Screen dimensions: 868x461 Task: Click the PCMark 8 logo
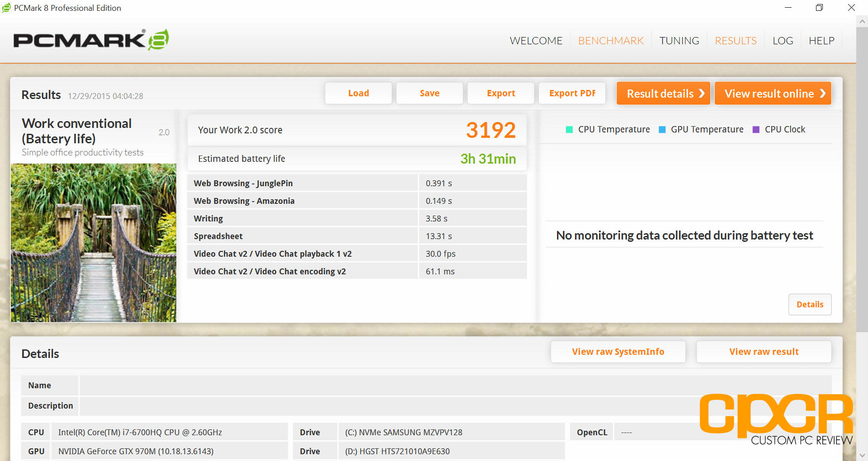(x=91, y=40)
